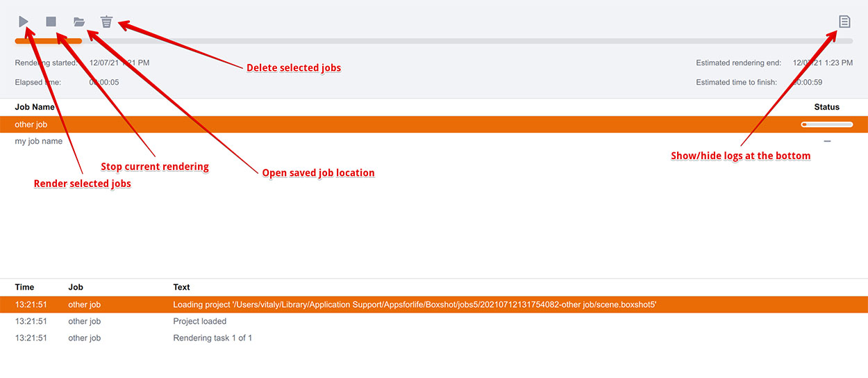Click the Job Name column header
The width and height of the screenshot is (868, 378).
tap(35, 107)
